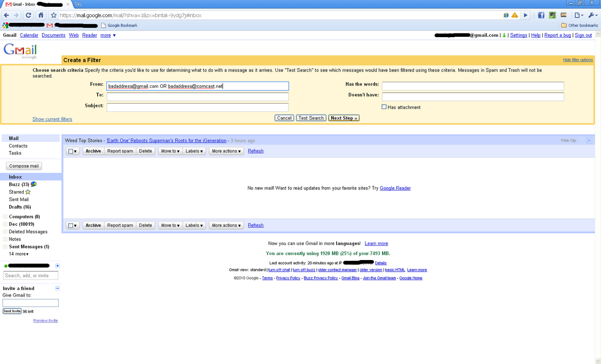Open the Facebook extension icon
Viewport: 601px width, 364px height.
541,15
